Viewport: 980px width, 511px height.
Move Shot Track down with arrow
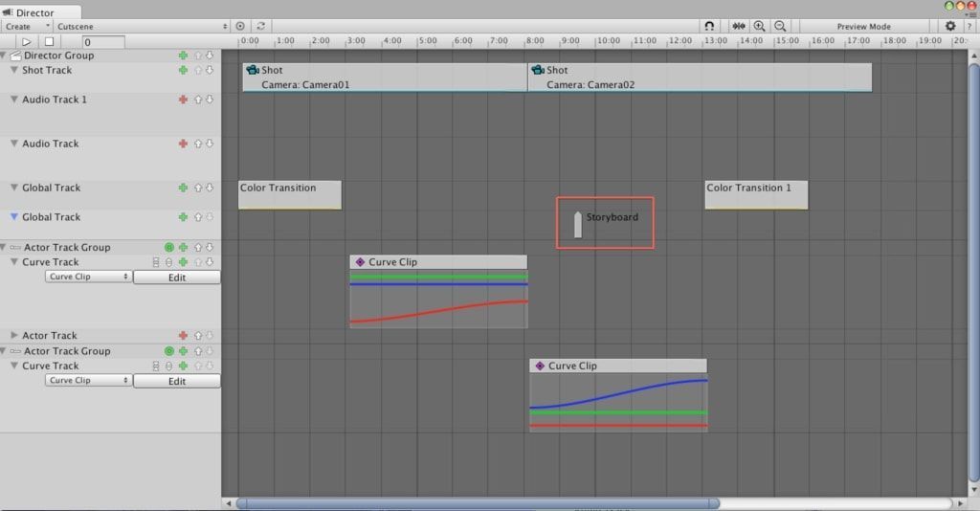(210, 70)
